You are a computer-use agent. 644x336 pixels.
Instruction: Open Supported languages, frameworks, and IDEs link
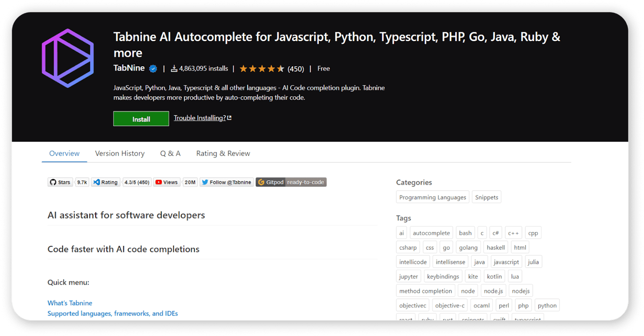[x=113, y=313]
